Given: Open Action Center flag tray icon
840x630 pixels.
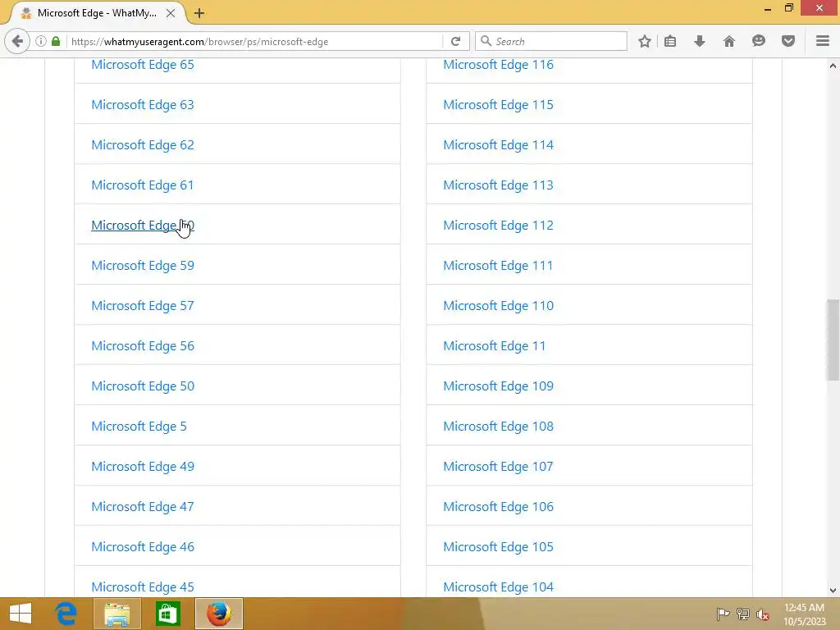Looking at the screenshot, I should tap(723, 614).
